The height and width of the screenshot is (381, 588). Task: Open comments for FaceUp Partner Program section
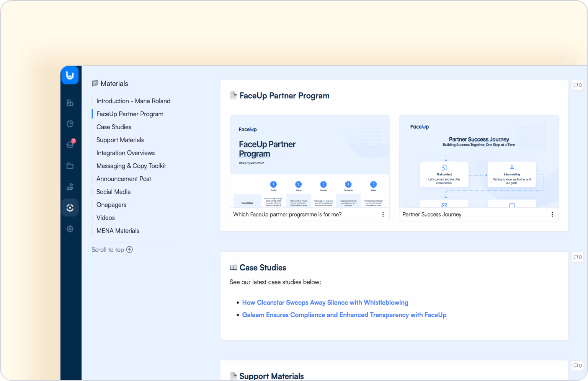[578, 85]
